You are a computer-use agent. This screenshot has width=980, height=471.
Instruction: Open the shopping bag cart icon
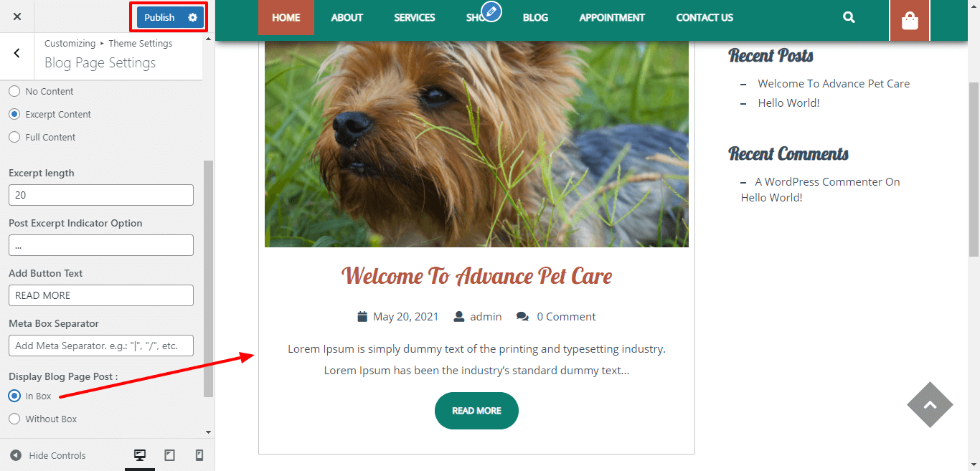tap(910, 21)
